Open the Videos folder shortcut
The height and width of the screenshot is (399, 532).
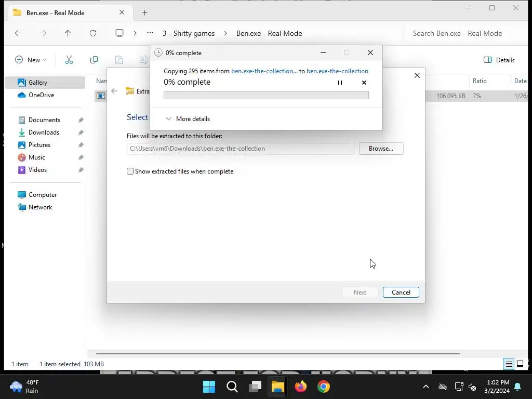click(37, 170)
